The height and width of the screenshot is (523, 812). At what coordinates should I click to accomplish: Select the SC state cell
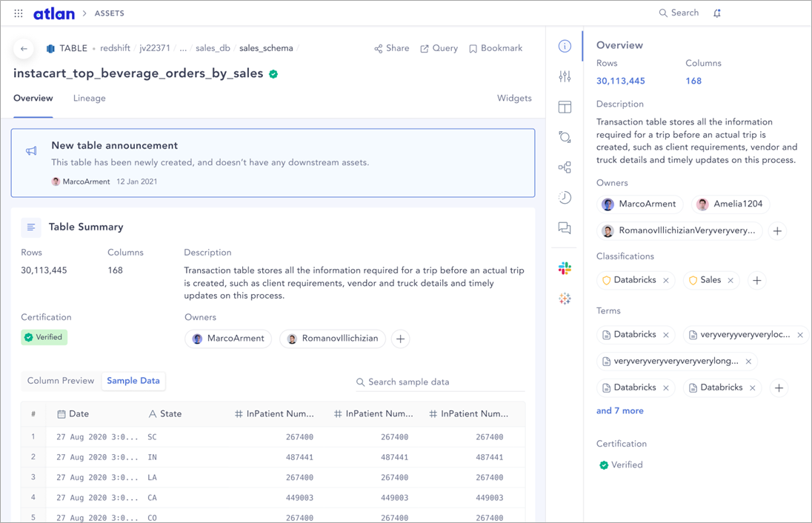click(x=152, y=437)
